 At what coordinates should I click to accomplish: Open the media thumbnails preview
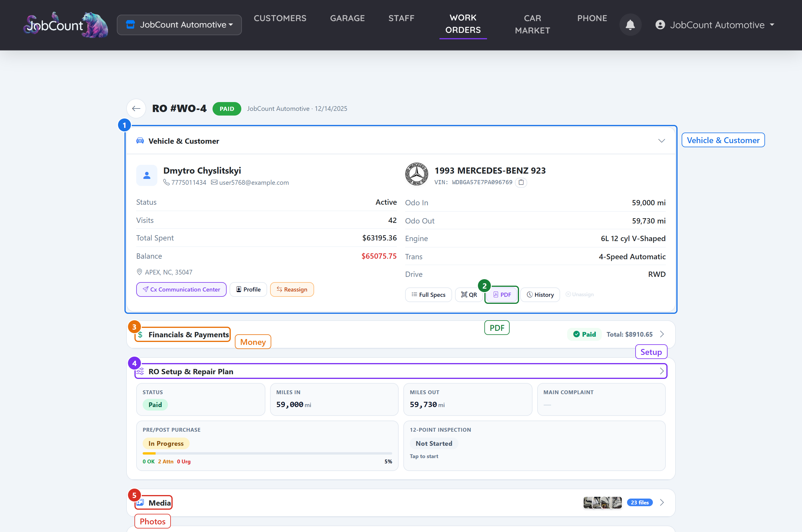click(x=602, y=502)
